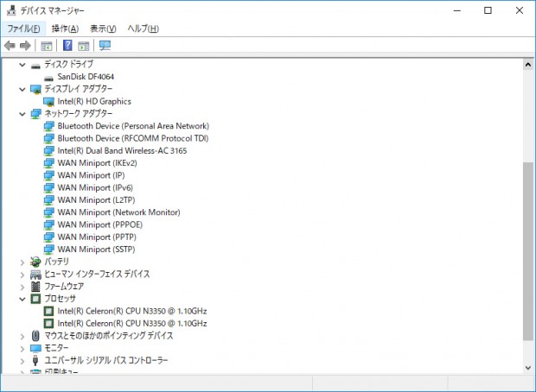Select WAN Miniport (Network Monitor) entry
Screen dimensions: 536x392
pyautogui.click(x=118, y=212)
